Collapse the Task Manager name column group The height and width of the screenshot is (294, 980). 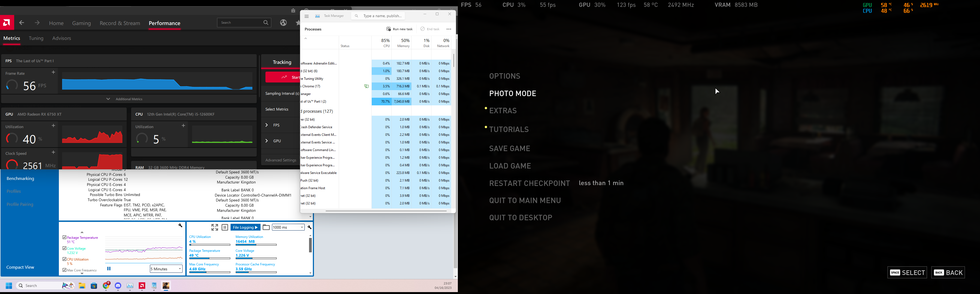[306, 38]
